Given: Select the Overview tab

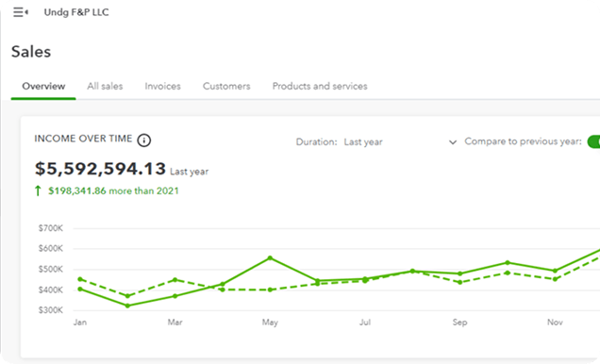Looking at the screenshot, I should [43, 86].
